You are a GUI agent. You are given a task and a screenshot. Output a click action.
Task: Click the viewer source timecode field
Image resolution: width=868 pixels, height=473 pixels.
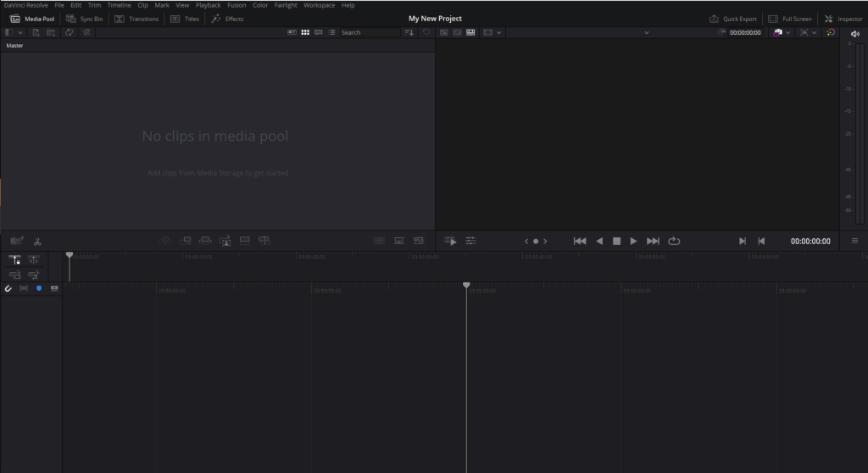pyautogui.click(x=745, y=33)
